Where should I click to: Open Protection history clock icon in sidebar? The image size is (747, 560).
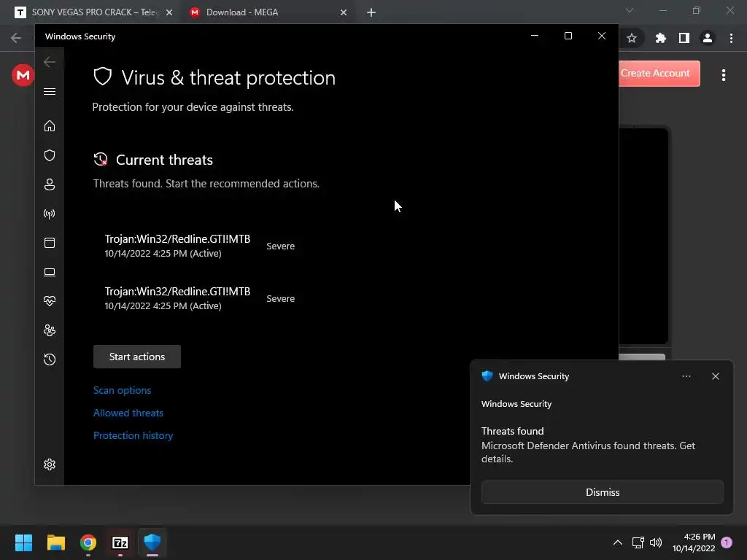50,359
